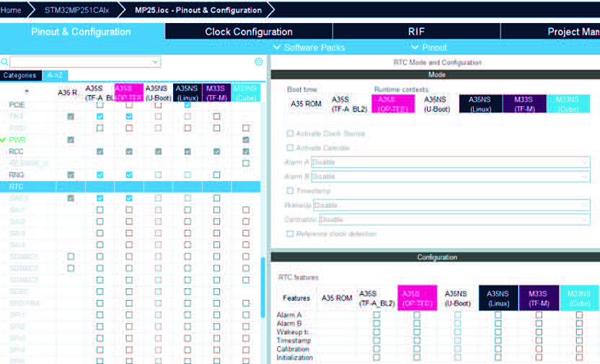This screenshot has height=364, width=600.
Task: Check Alarm B for M33S (TF-M)
Action: click(x=539, y=324)
